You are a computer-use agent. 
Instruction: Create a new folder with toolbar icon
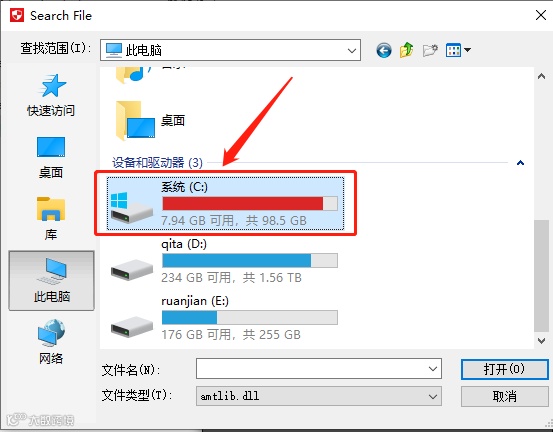[430, 50]
